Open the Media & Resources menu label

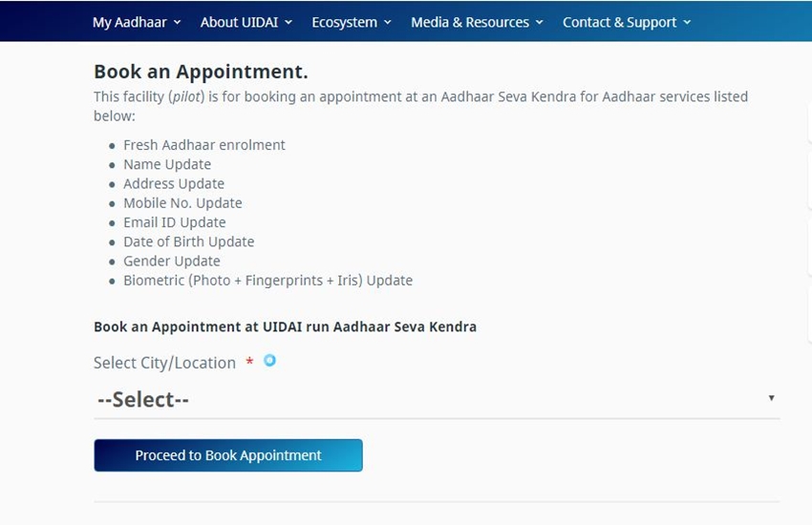point(469,22)
